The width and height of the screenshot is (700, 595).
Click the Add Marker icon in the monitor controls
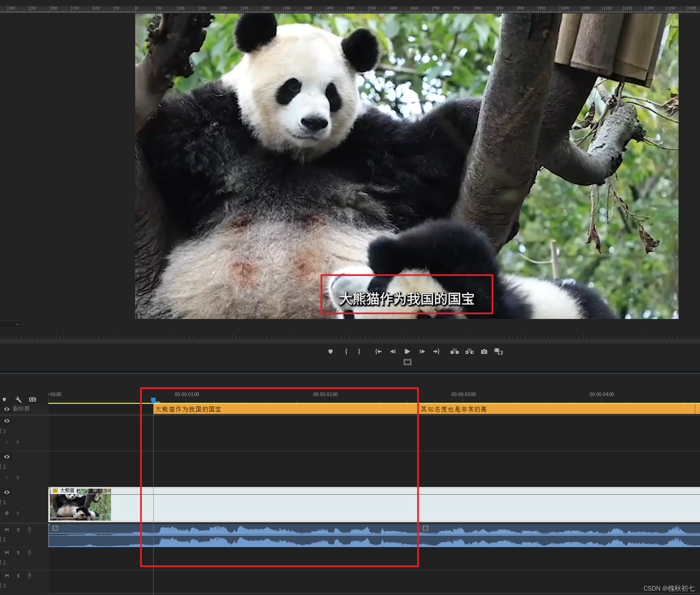(330, 351)
